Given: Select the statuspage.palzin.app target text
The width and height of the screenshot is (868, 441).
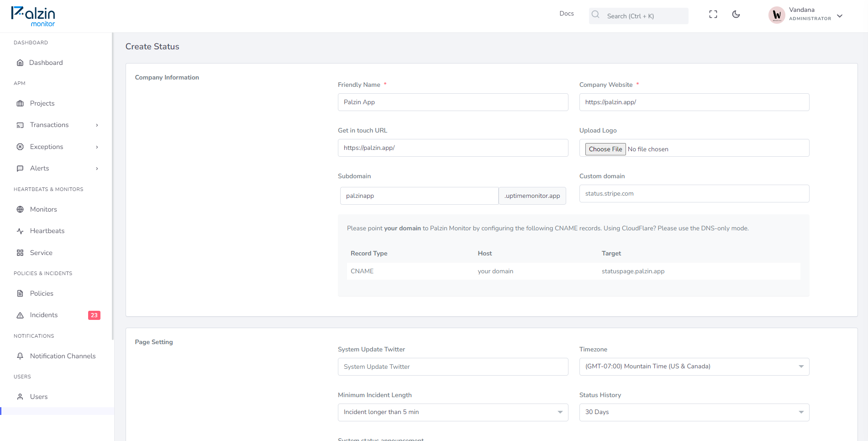Looking at the screenshot, I should point(633,271).
